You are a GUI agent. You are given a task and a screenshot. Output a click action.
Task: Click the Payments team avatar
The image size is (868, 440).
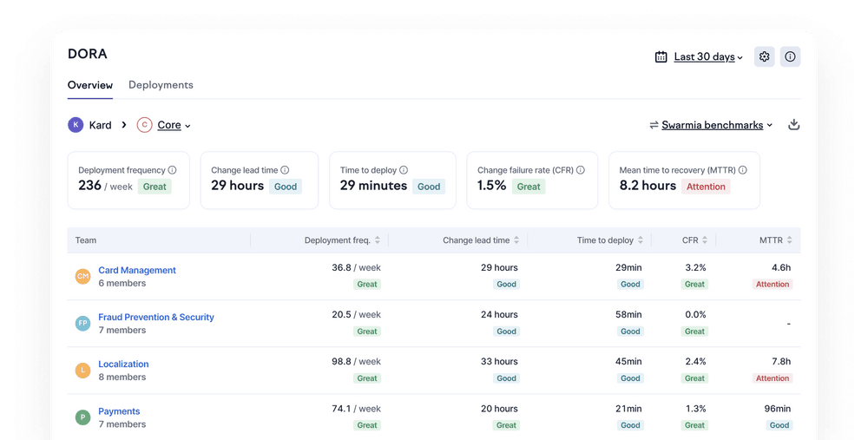82,417
